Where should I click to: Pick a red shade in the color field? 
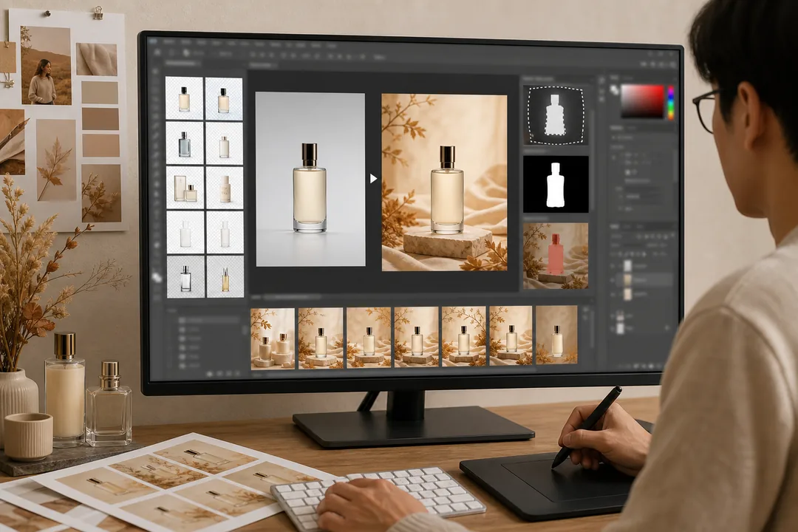[x=642, y=101]
